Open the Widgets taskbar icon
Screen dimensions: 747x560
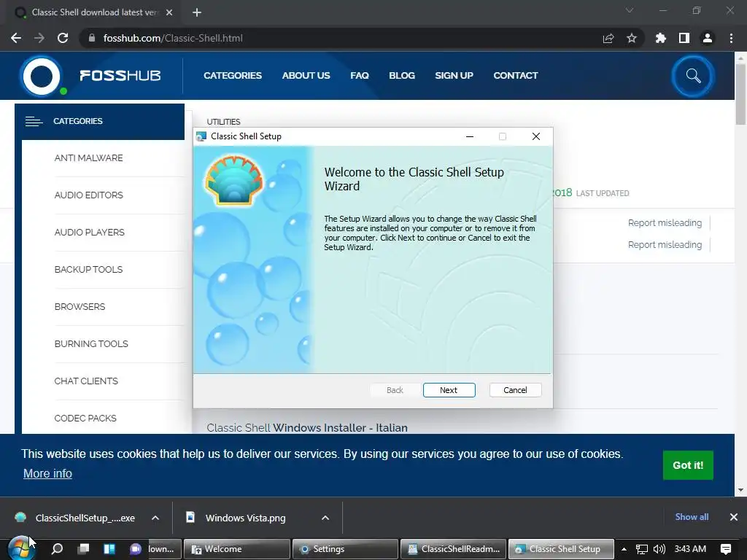pyautogui.click(x=109, y=549)
